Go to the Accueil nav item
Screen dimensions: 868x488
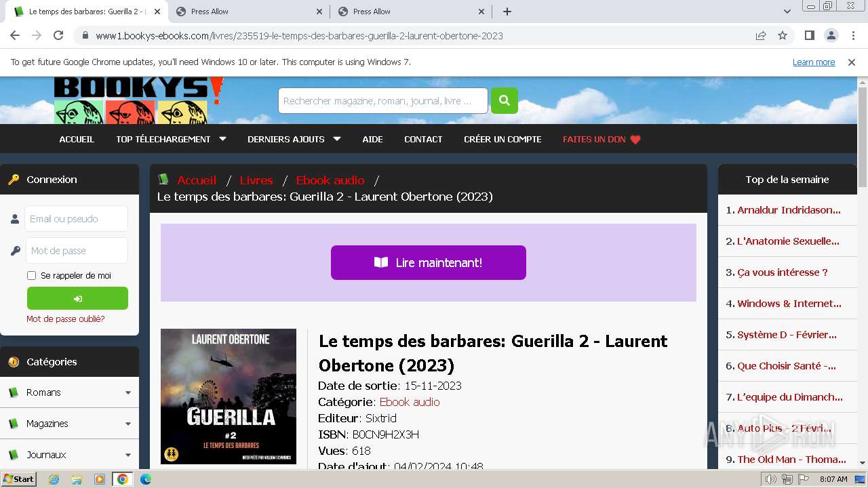click(x=77, y=139)
